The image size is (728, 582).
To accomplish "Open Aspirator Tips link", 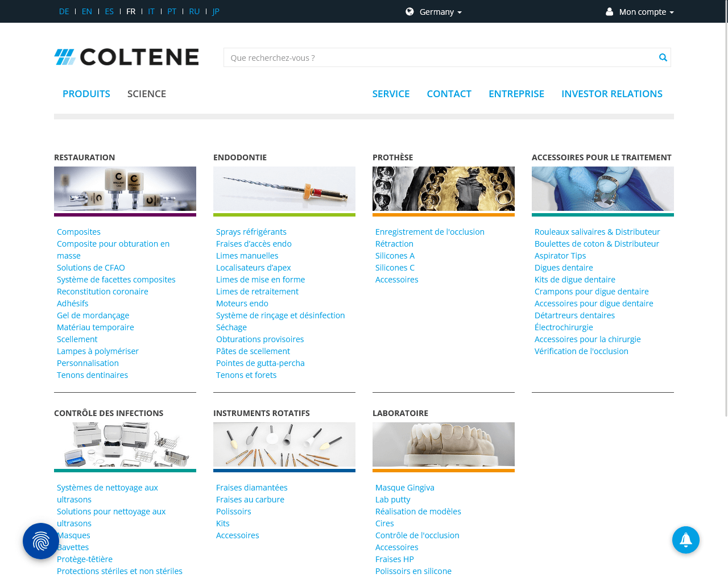I will 560,256.
